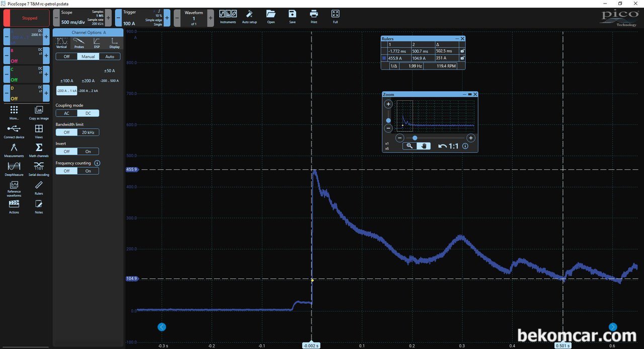
Task: Turn the Bandwidth limit off
Action: [x=66, y=132]
